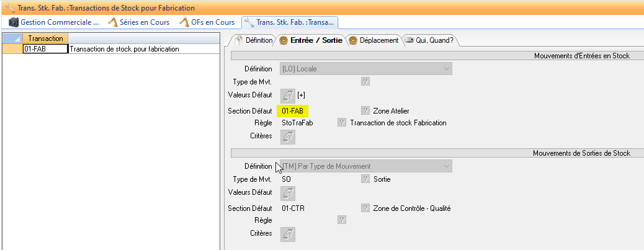
Task: Click lookup button for empty Type de Mvt. in Entrées
Action: [x=365, y=81]
